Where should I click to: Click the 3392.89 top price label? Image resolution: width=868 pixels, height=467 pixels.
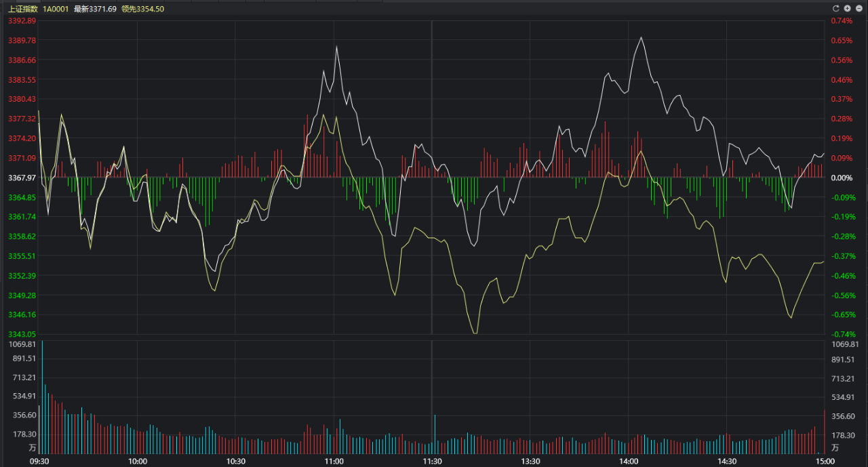(x=22, y=21)
